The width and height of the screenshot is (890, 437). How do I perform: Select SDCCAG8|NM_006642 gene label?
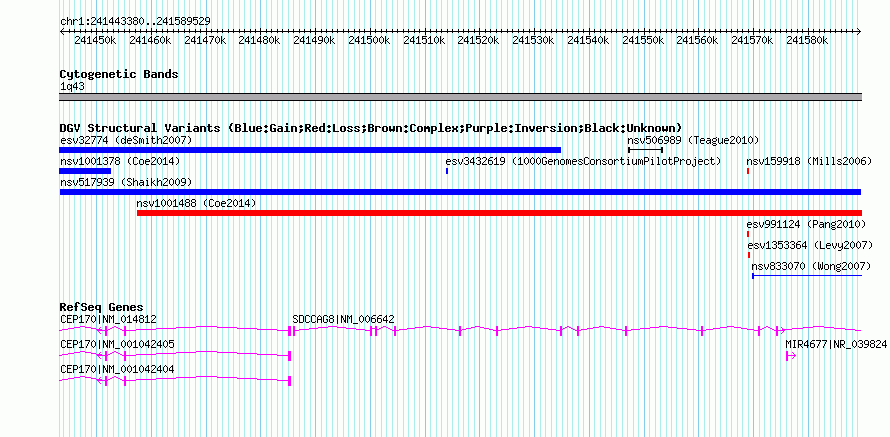tap(343, 320)
